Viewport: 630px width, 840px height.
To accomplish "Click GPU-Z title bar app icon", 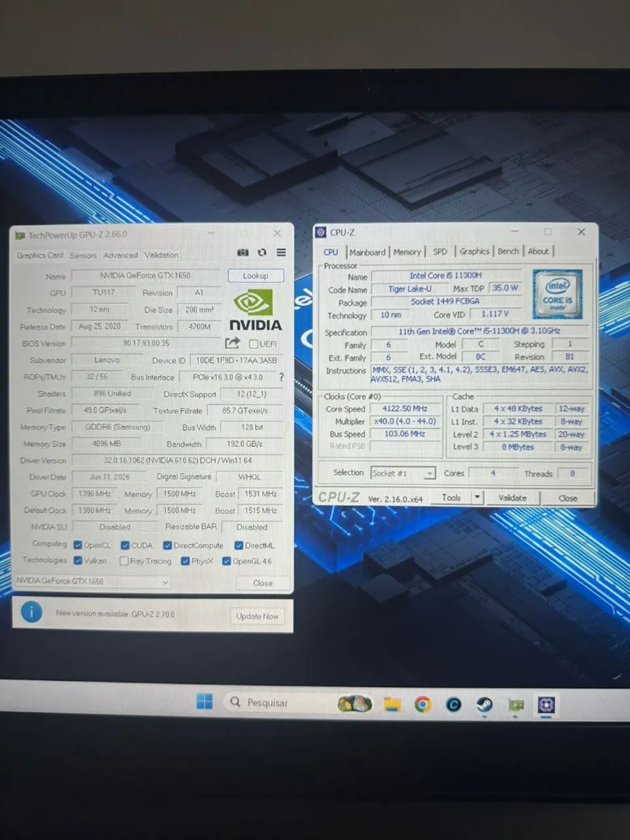I will tap(20, 235).
